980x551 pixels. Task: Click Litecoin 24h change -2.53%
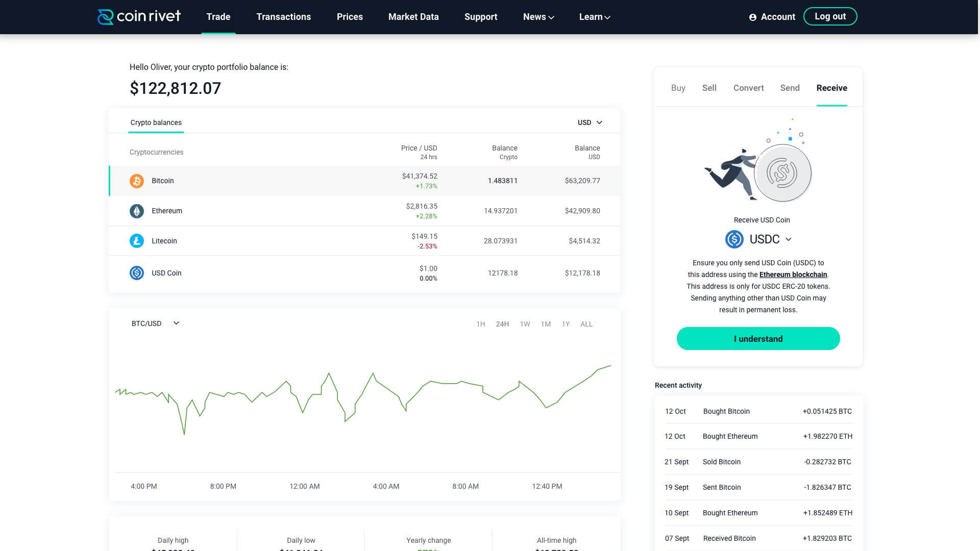click(427, 246)
